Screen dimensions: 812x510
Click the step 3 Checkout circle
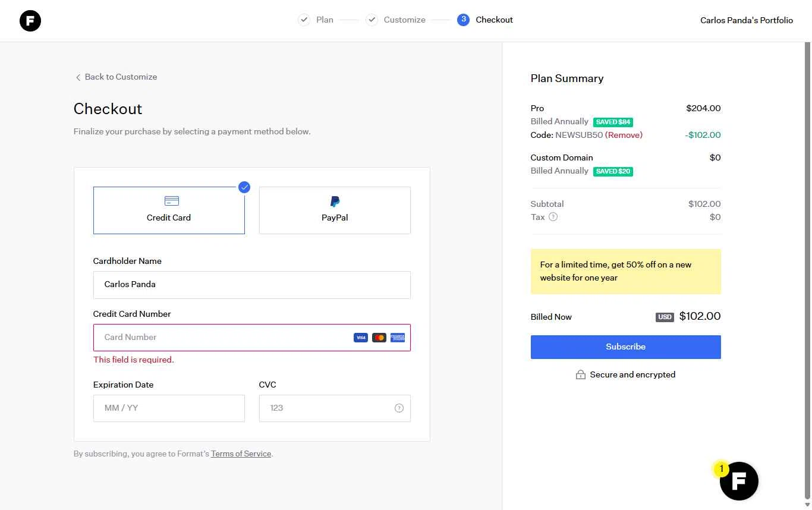point(463,20)
